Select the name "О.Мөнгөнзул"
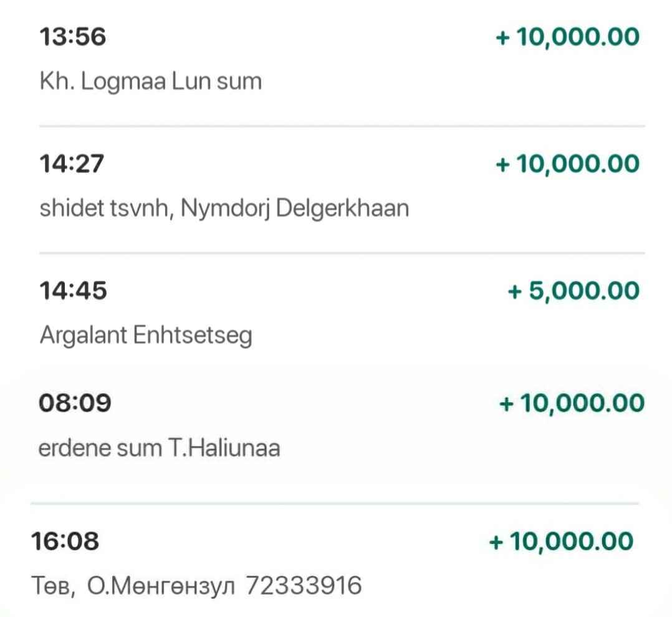 (163, 586)
